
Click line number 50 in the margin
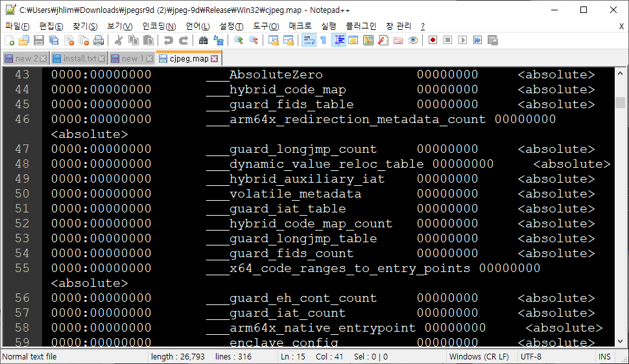click(23, 194)
